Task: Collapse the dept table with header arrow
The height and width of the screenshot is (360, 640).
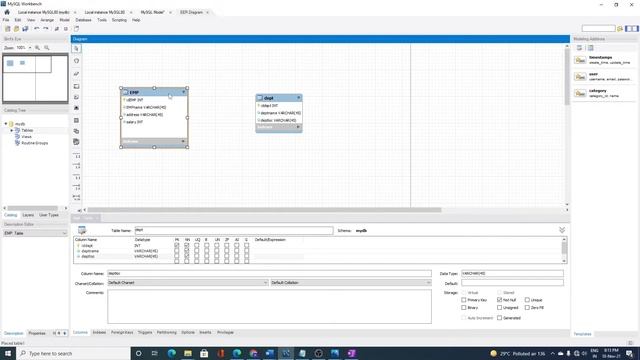Action: pos(298,98)
